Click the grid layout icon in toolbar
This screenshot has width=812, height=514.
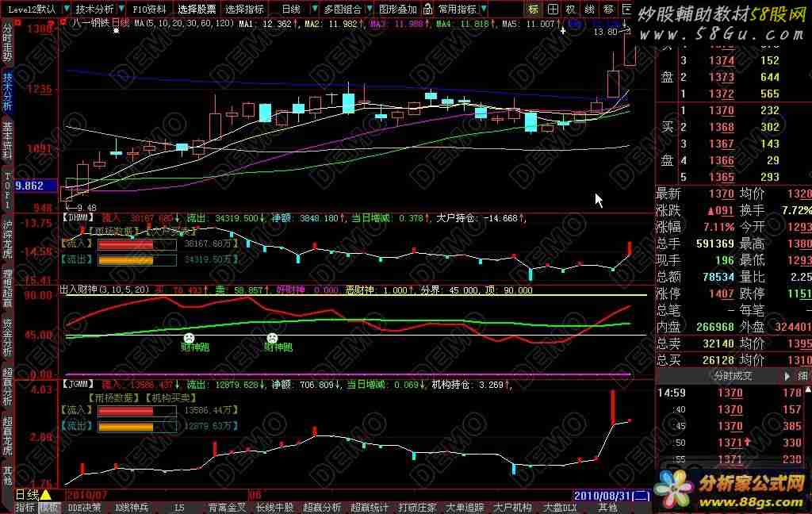[553, 9]
